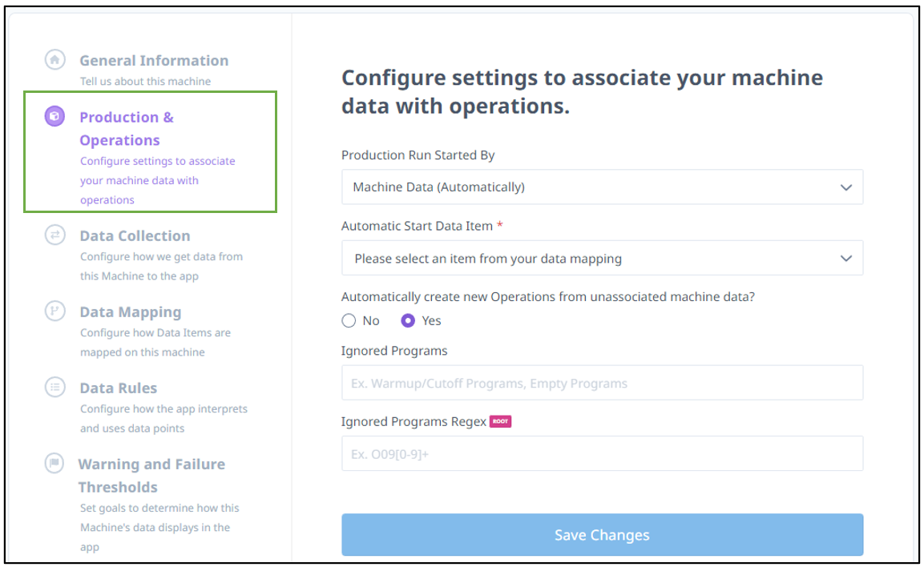
Task: Switch to Data Mapping section
Action: click(131, 312)
